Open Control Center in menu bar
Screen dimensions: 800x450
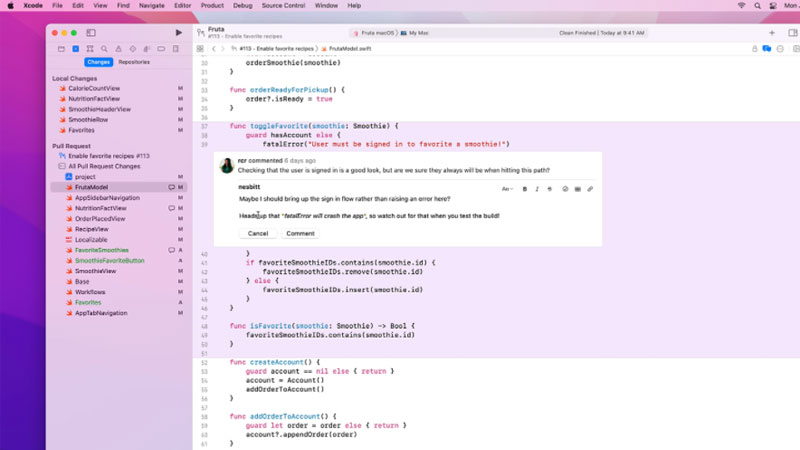(x=773, y=6)
